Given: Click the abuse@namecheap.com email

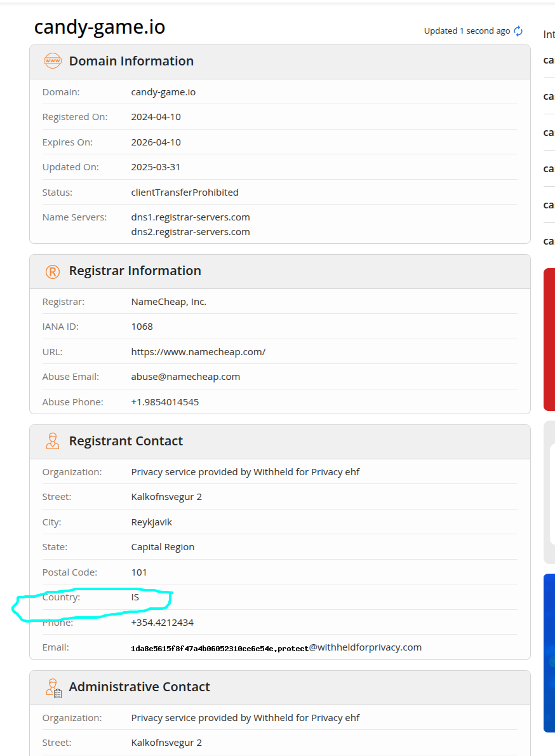Looking at the screenshot, I should [185, 377].
